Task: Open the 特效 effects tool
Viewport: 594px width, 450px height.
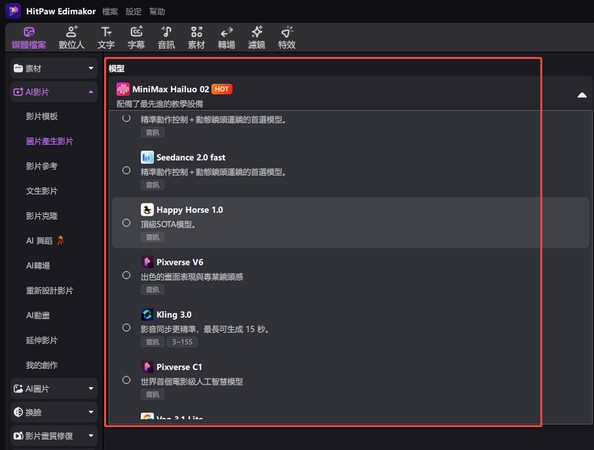Action: (x=287, y=38)
